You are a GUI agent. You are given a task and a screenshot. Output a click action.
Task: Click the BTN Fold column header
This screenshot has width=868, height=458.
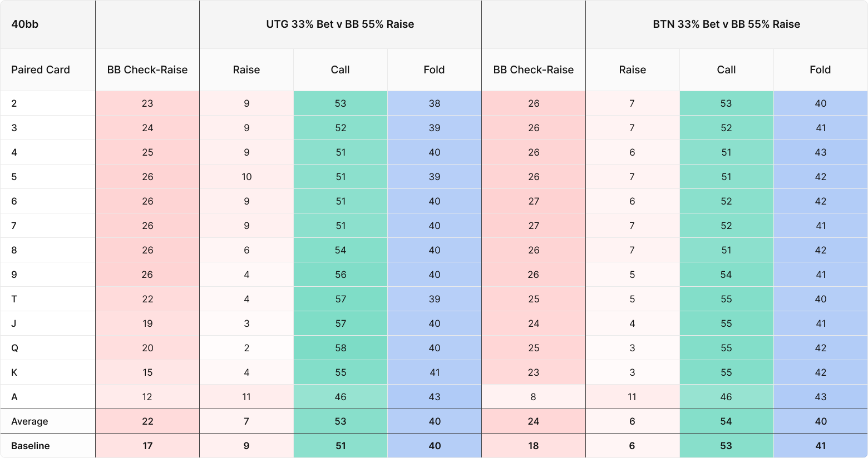(820, 70)
